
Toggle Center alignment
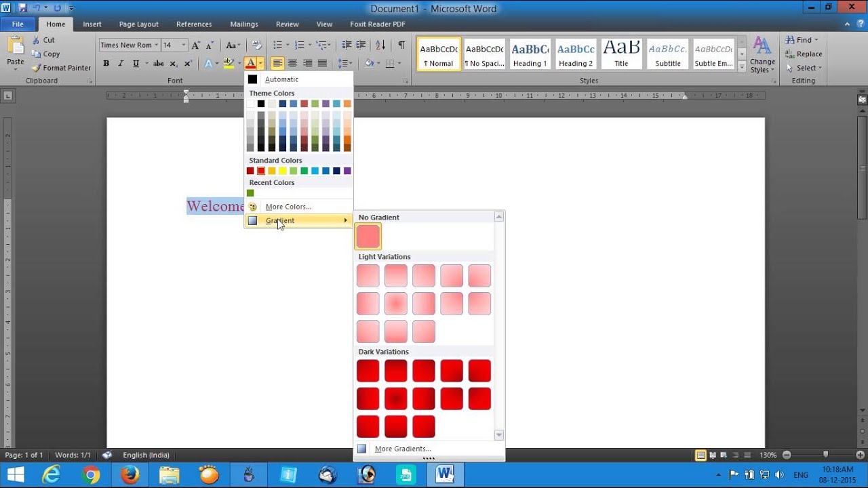pyautogui.click(x=292, y=64)
